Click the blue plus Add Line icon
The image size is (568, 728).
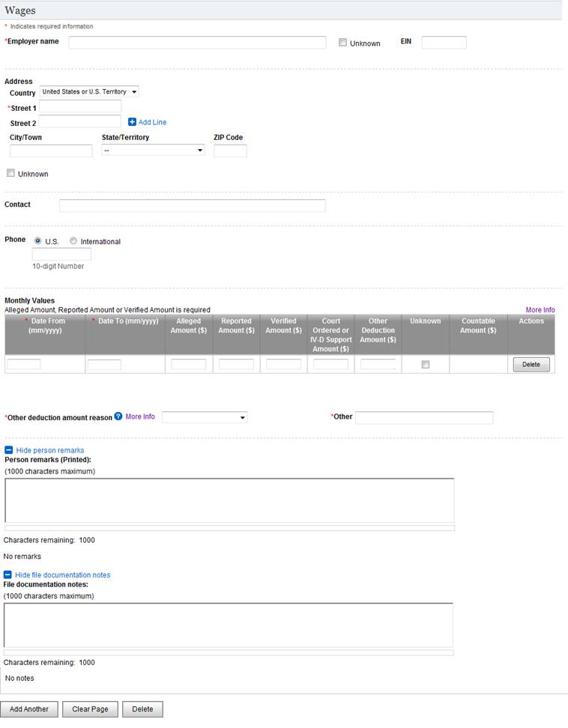(132, 122)
